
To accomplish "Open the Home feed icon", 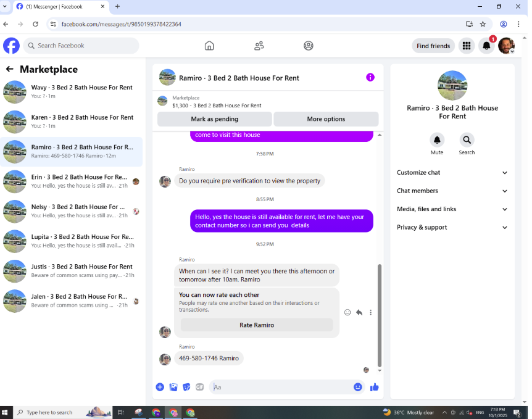I will coord(209,46).
